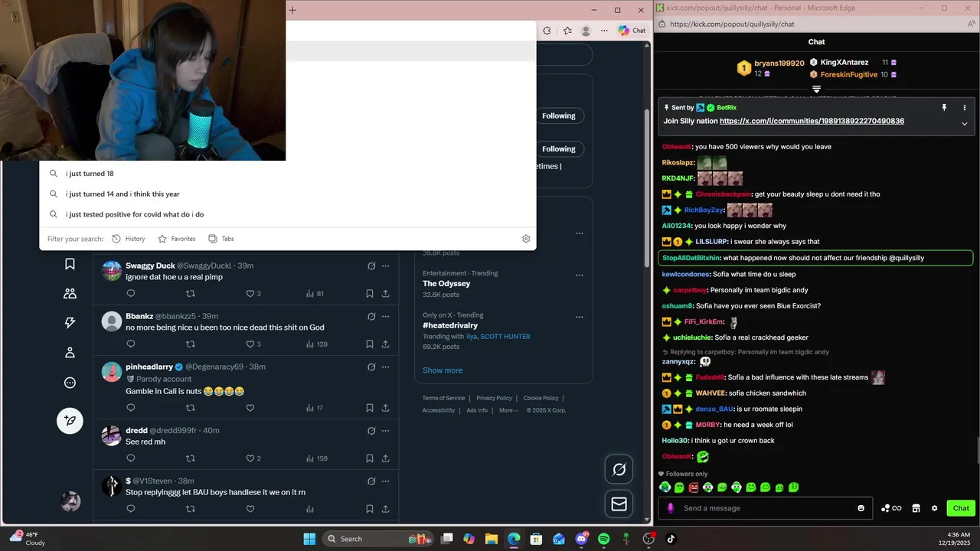Open Terms of Service footer link
980x551 pixels.
pyautogui.click(x=443, y=398)
